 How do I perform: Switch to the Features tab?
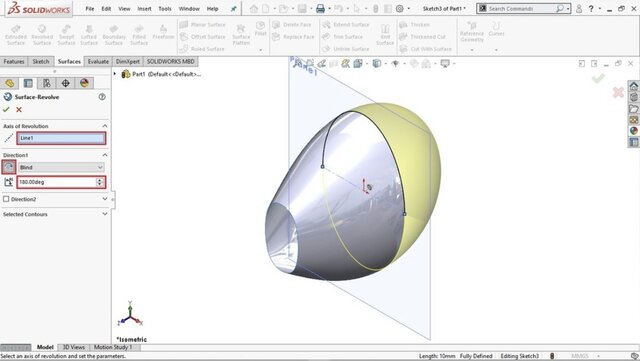point(14,62)
